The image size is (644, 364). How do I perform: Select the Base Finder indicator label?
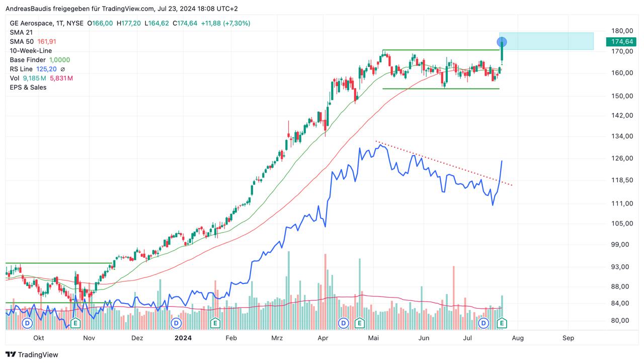click(28, 60)
